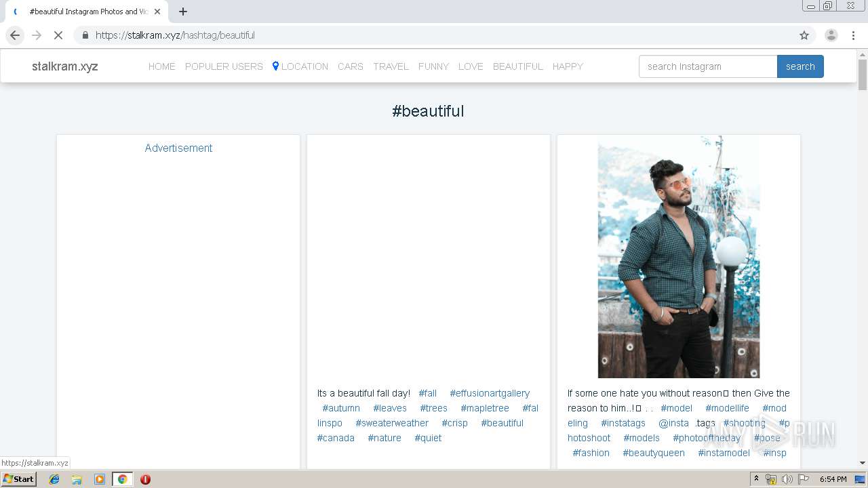
Task: Open the #fashion hashtag link
Action: (591, 453)
